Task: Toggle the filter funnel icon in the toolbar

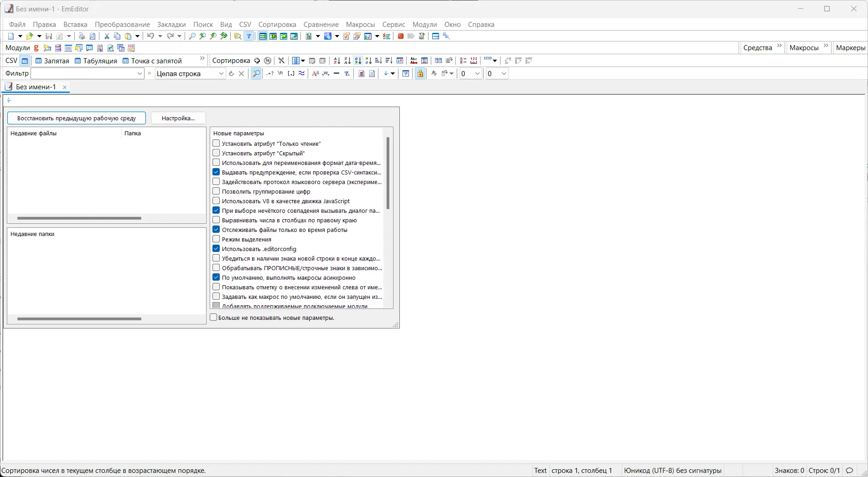Action: 249,36
